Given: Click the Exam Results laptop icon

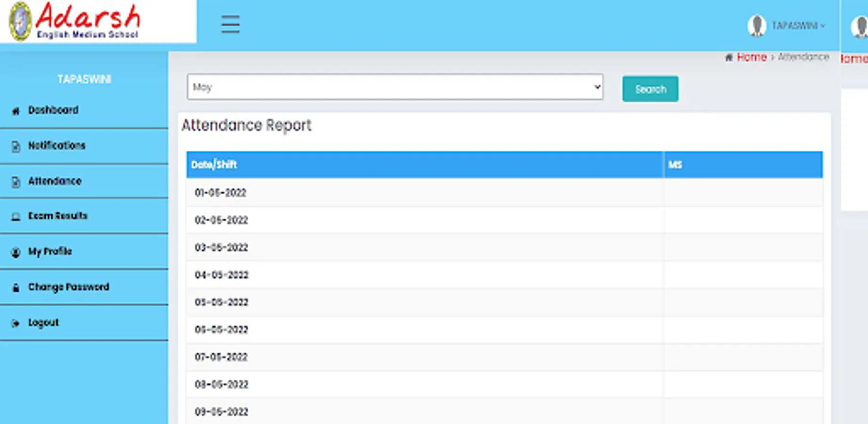Looking at the screenshot, I should coord(16,216).
